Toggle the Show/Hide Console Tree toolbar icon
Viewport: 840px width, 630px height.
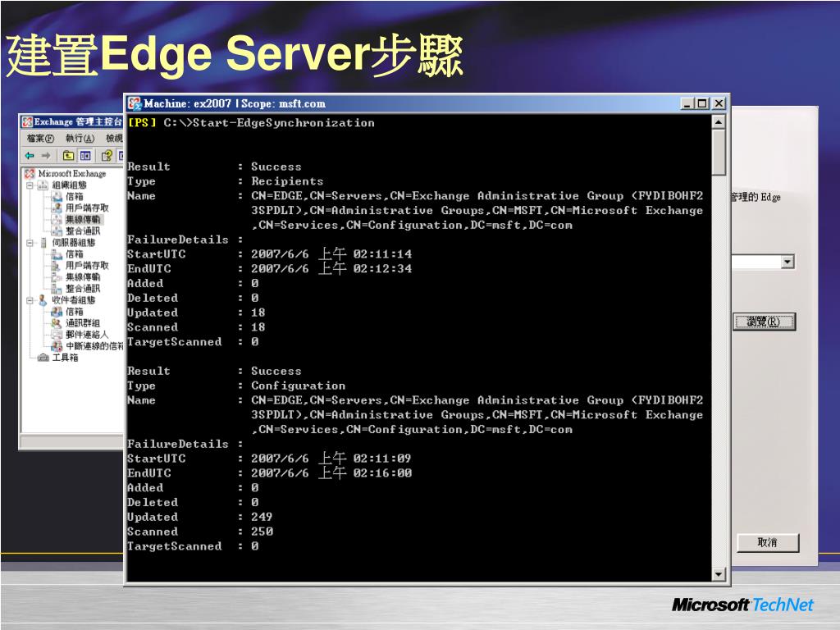(85, 156)
